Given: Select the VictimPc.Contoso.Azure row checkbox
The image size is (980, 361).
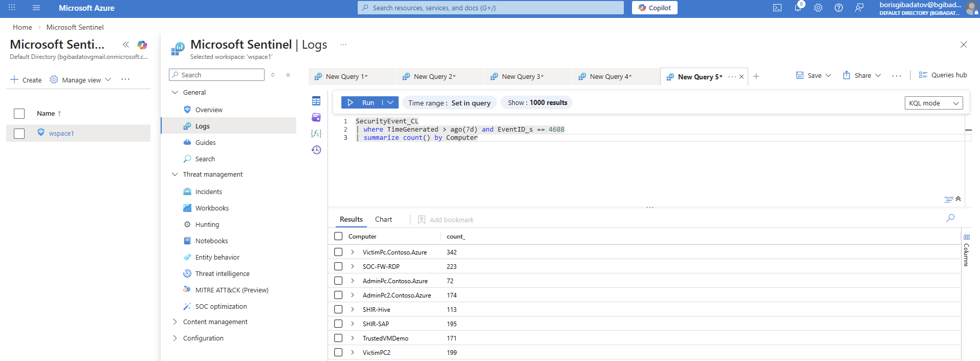Looking at the screenshot, I should [338, 252].
